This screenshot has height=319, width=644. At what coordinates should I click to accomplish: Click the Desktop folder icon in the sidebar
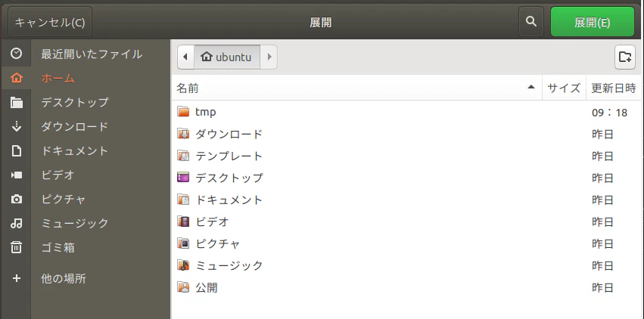tap(17, 102)
